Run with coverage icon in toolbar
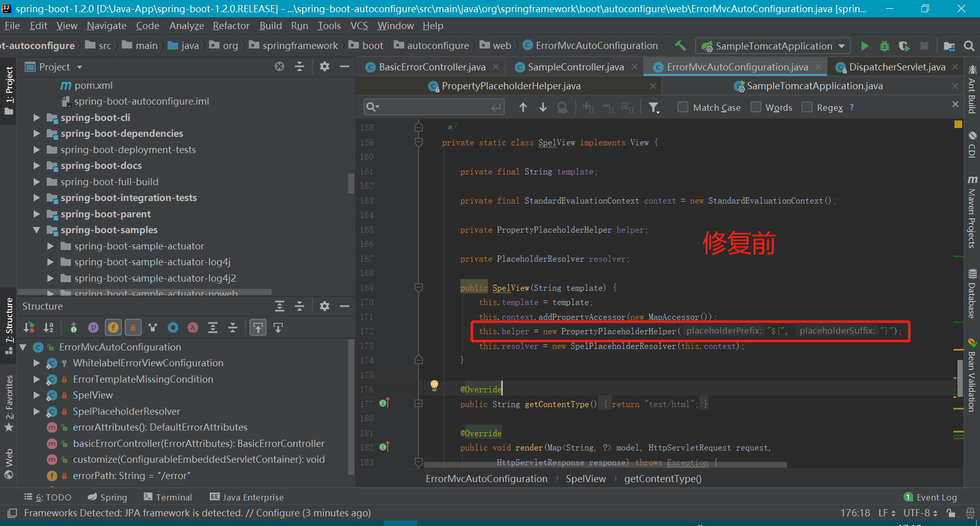This screenshot has width=980, height=526. [904, 46]
